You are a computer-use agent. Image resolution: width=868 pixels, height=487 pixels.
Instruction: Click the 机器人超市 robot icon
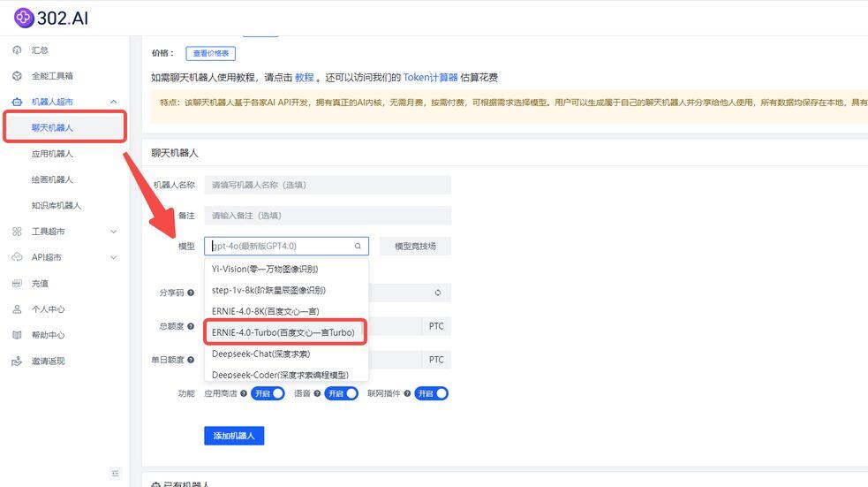coord(17,102)
